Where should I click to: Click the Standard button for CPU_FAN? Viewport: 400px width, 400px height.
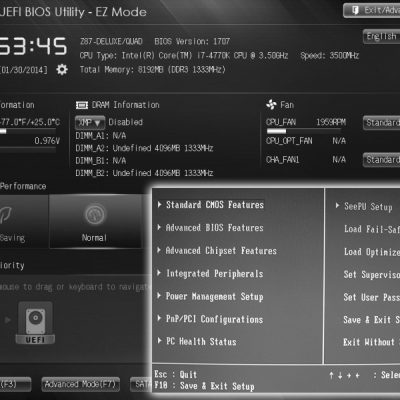[381, 123]
